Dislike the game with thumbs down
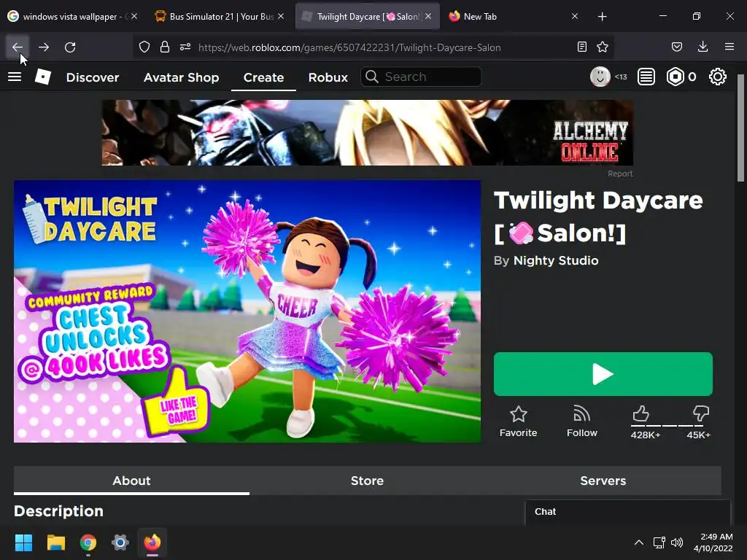 (701, 413)
